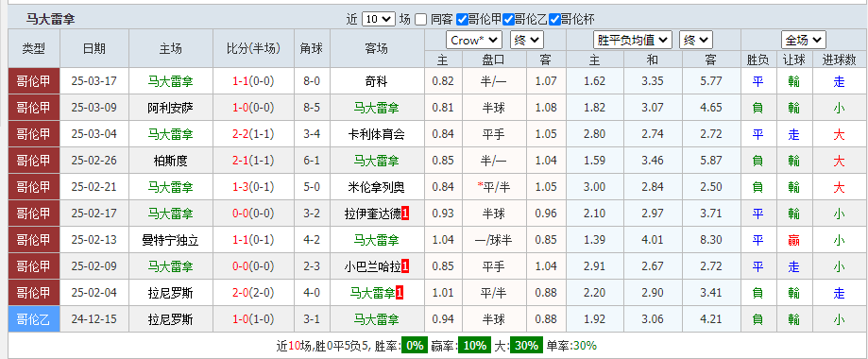Open the 2-1(1-1) score link

(253, 161)
